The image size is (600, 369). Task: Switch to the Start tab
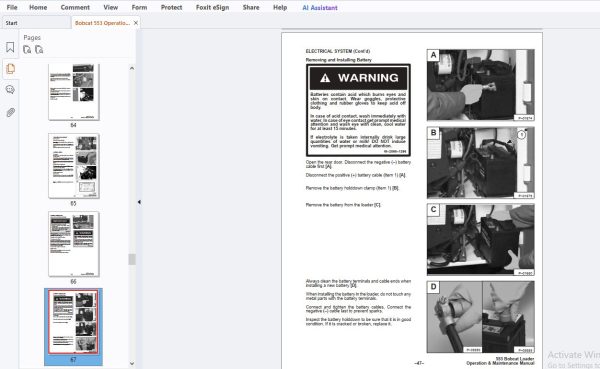[x=11, y=23]
